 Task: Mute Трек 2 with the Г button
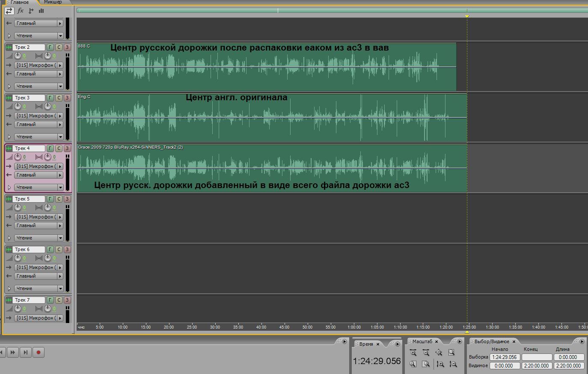coord(50,48)
